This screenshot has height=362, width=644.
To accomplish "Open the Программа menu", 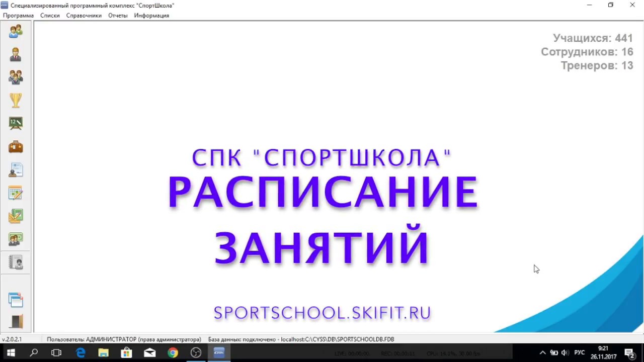I will pos(18,16).
